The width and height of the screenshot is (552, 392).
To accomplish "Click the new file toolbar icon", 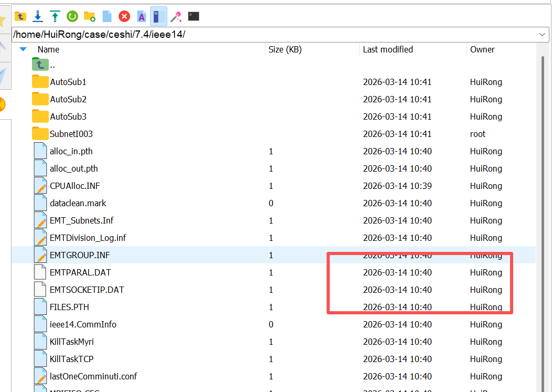I will 107,16.
